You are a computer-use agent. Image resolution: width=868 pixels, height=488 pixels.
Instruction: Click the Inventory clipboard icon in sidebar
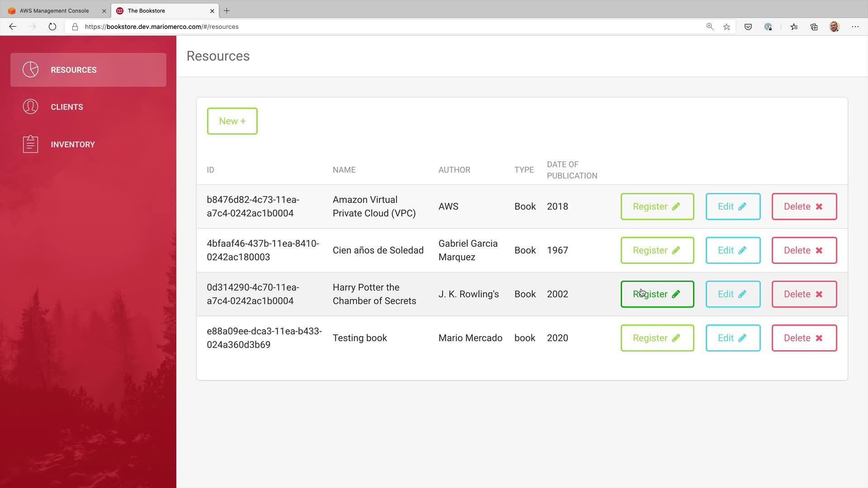click(x=30, y=144)
